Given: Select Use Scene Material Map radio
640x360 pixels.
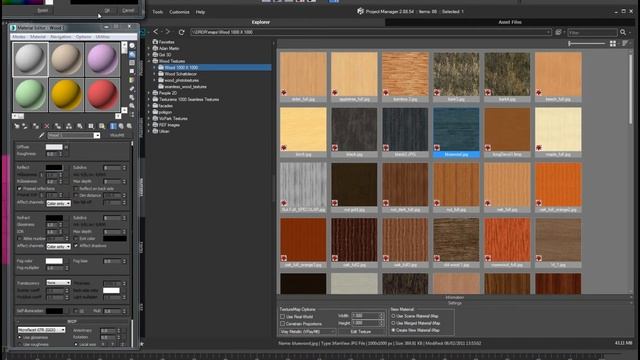Looking at the screenshot, I should coord(393,316).
